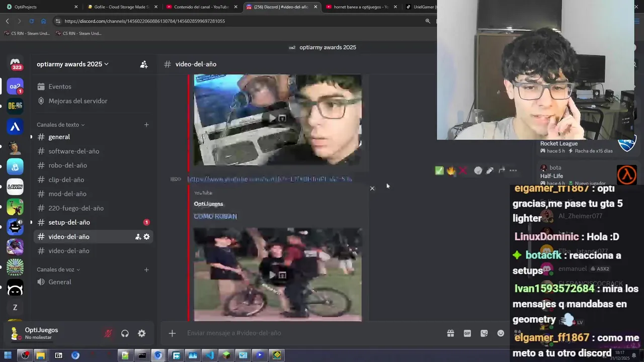The height and width of the screenshot is (362, 644).
Task: Open user settings gear icon
Action: point(142,333)
